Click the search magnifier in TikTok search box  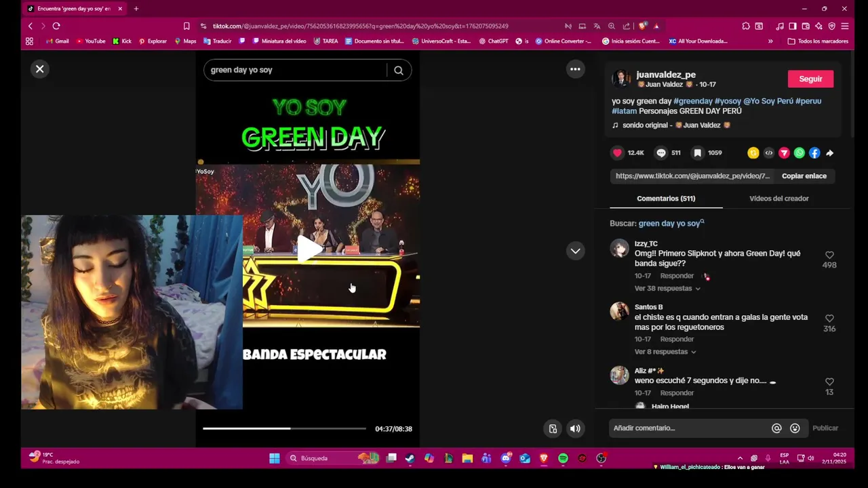[x=399, y=70]
